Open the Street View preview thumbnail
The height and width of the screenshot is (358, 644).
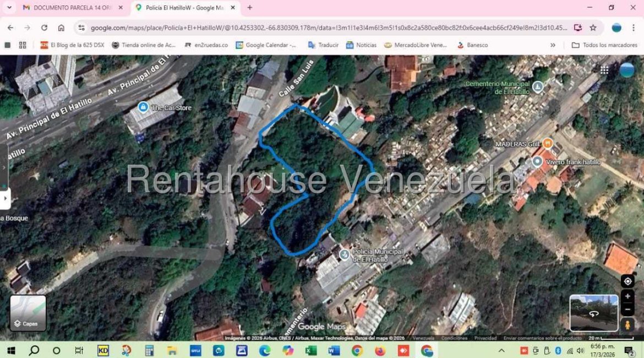[x=593, y=313]
